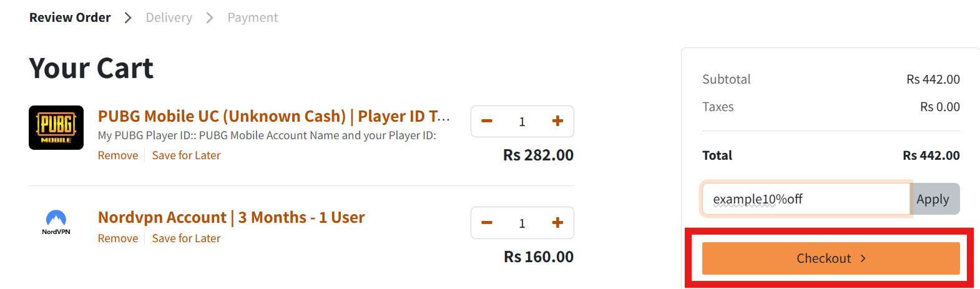
Task: Open the Nordvpn Account 3 Months link
Action: (x=232, y=217)
